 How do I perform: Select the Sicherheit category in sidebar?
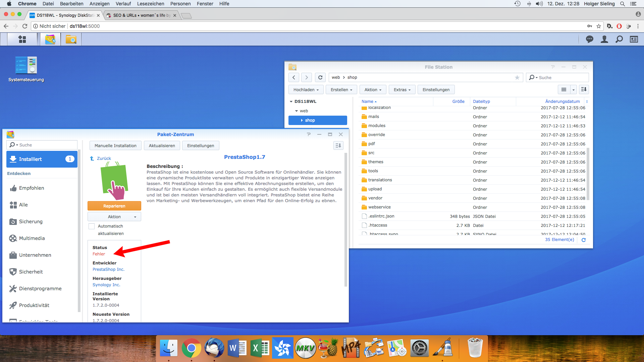(31, 272)
